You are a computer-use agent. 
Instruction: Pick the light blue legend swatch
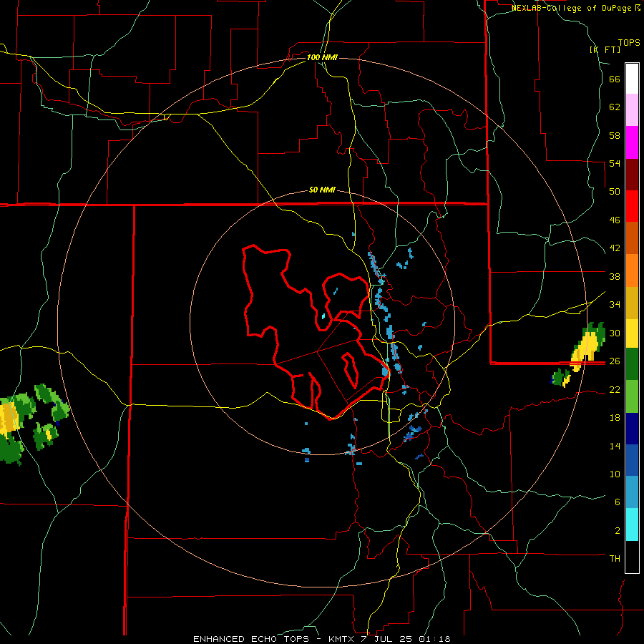point(632,492)
